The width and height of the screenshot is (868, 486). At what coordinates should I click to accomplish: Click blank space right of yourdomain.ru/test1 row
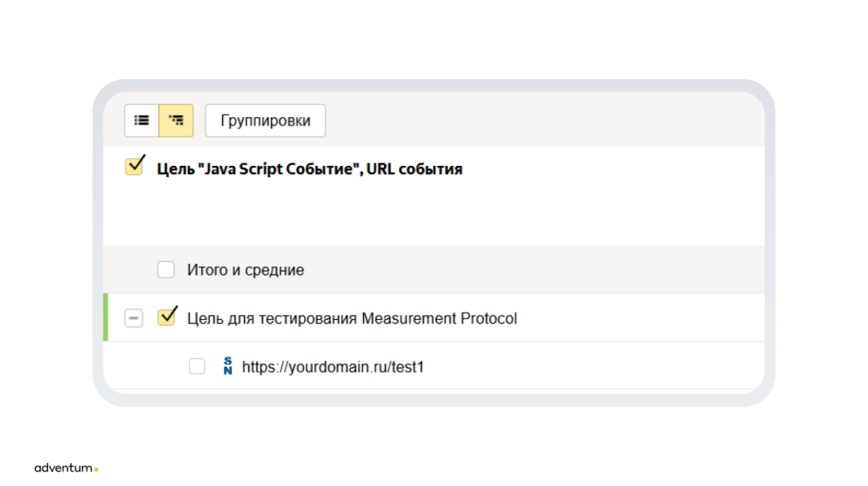coord(590,367)
